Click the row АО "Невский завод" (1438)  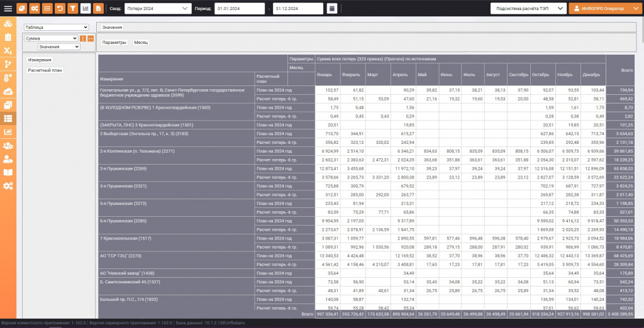[x=176, y=273]
